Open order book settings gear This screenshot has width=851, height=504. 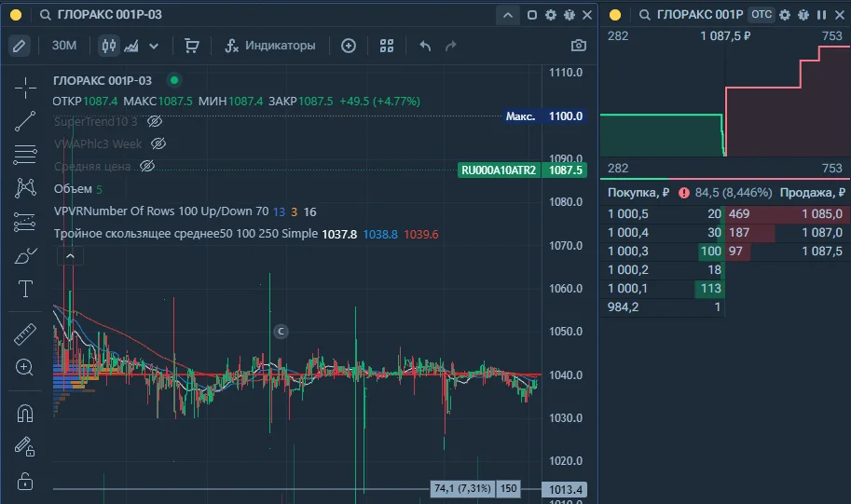[785, 15]
